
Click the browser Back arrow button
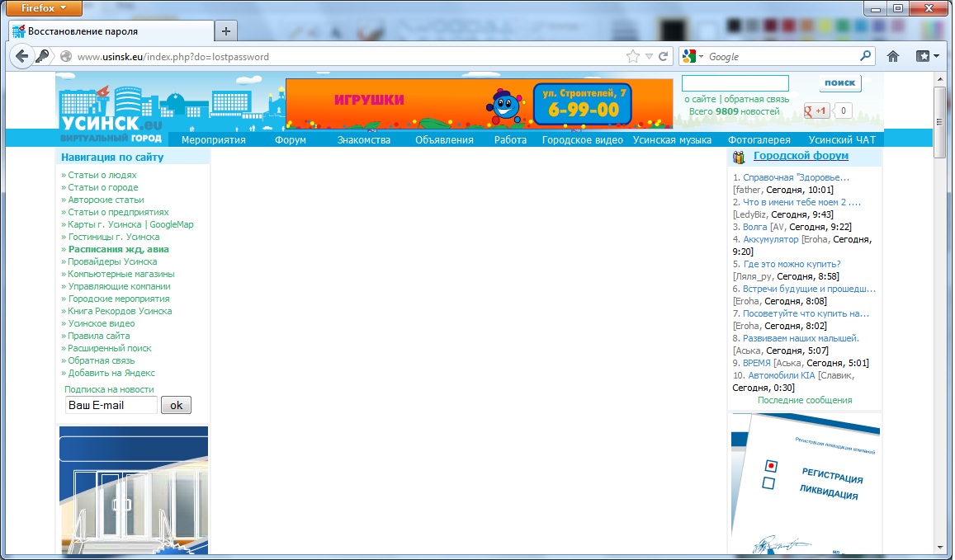(x=21, y=57)
